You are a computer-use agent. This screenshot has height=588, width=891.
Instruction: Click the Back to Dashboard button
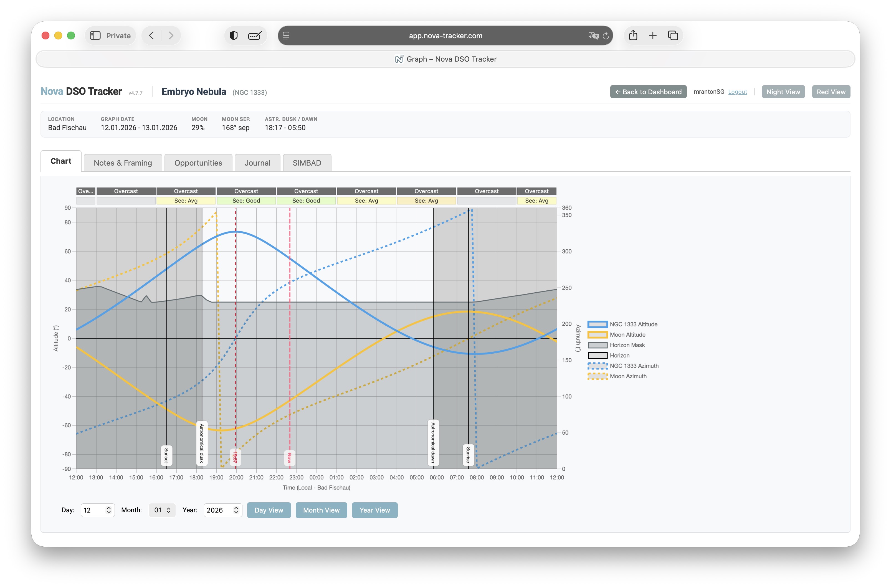coord(648,92)
